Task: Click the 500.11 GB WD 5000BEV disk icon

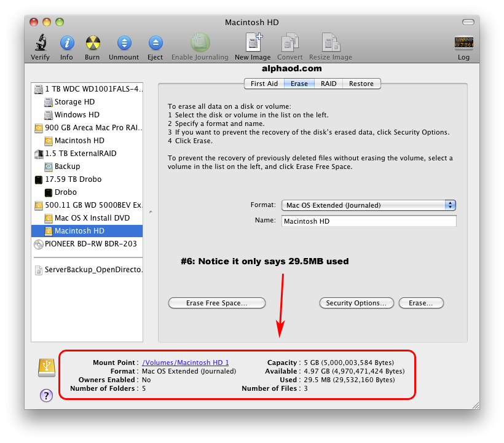Action: click(39, 205)
